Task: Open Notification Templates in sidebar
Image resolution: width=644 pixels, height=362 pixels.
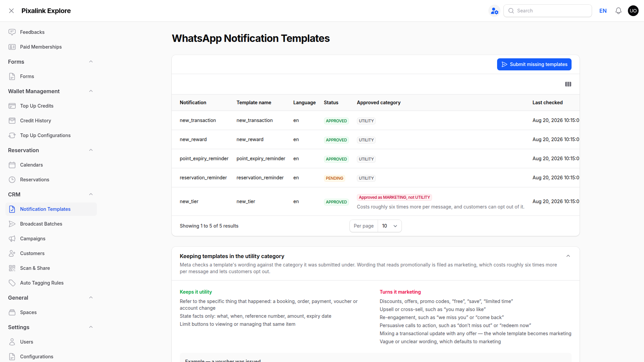Action: pyautogui.click(x=51, y=209)
